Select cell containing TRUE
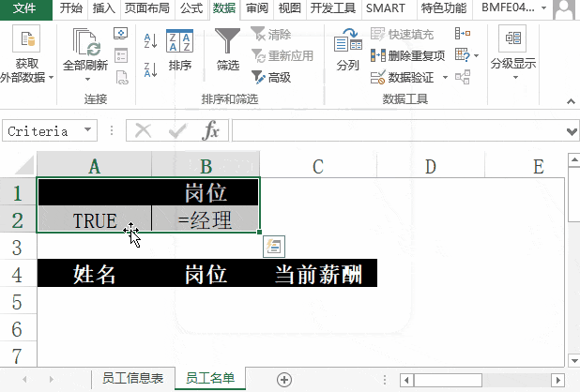 (x=95, y=219)
